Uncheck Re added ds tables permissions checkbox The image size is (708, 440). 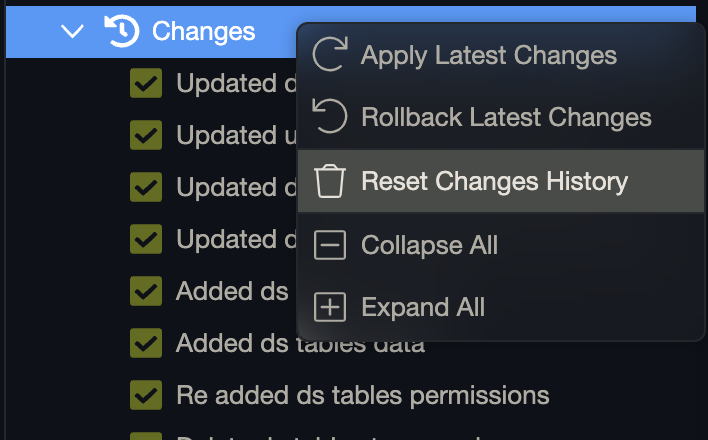click(x=146, y=395)
